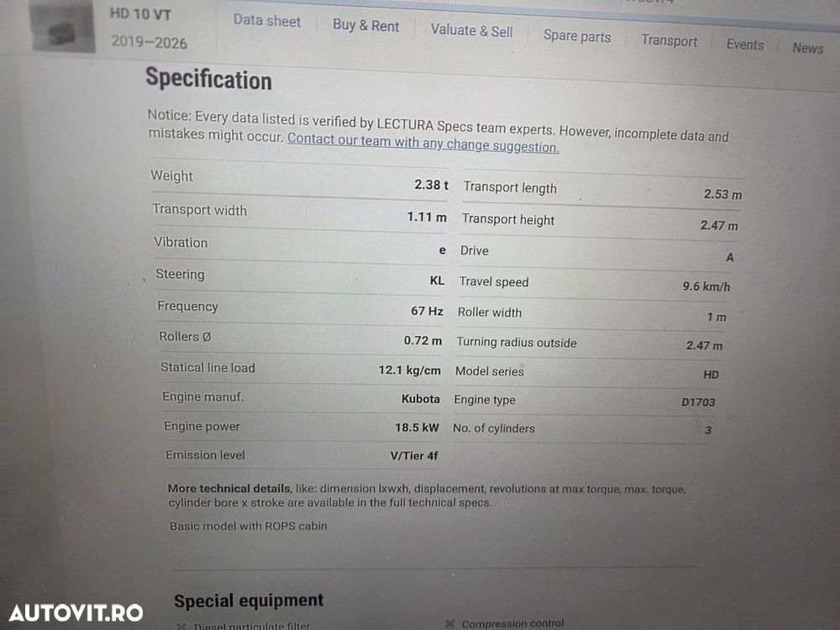The height and width of the screenshot is (630, 840).
Task: Click the AUTOVIT.RO watermark logo
Action: tap(76, 613)
